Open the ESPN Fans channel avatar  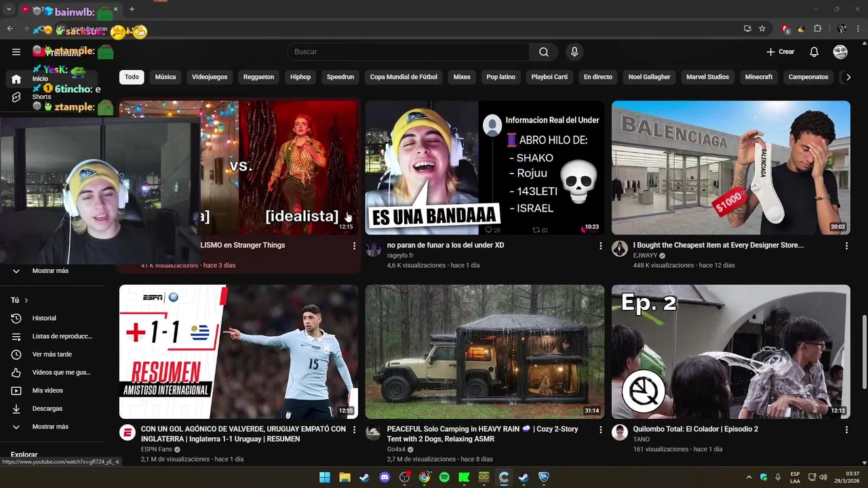click(x=127, y=432)
